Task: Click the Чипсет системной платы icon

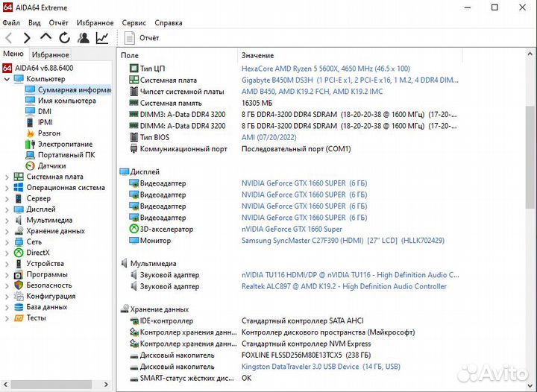Action: tap(134, 92)
